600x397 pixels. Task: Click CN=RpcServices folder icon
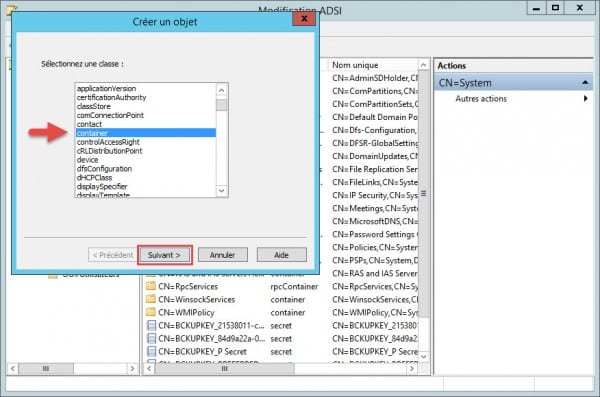tap(151, 286)
